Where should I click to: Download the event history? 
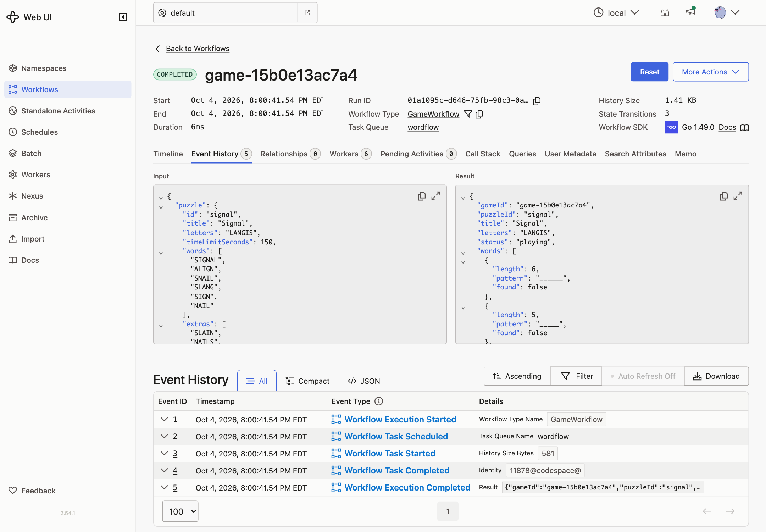tap(716, 376)
